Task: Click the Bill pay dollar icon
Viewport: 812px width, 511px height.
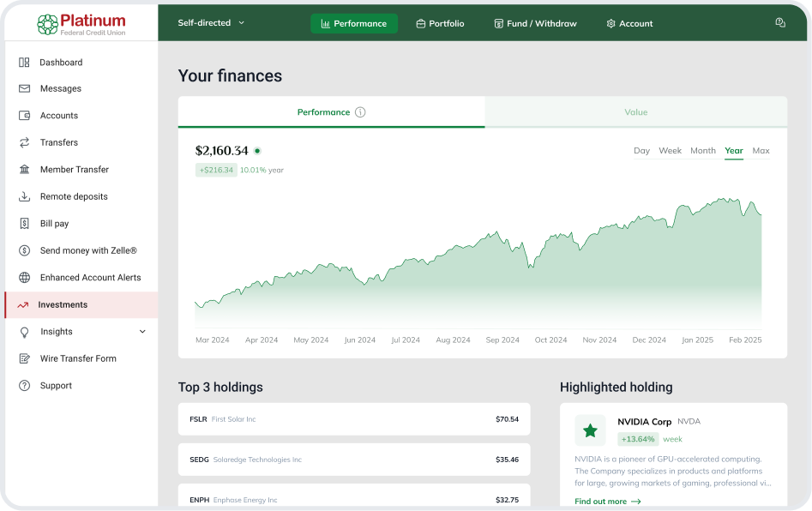Action: point(24,224)
